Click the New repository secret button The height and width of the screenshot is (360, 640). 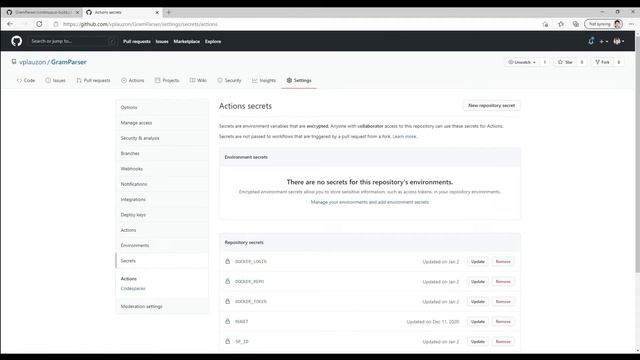tap(491, 105)
